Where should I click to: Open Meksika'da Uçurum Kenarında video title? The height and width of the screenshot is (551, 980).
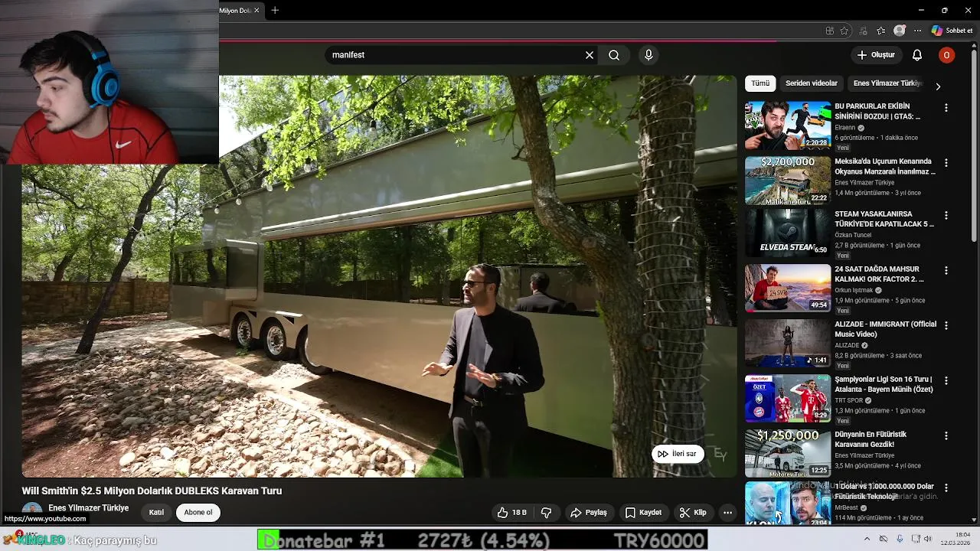(885, 167)
